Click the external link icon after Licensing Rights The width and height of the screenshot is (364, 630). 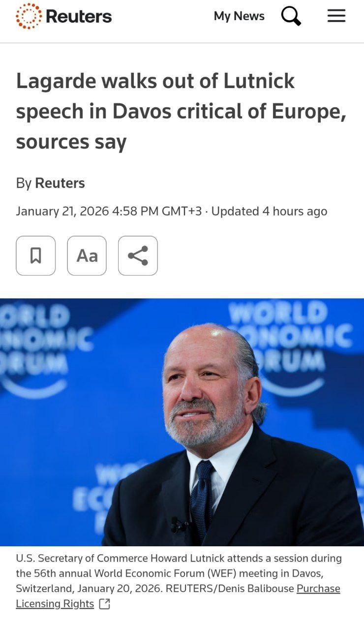pyautogui.click(x=104, y=604)
